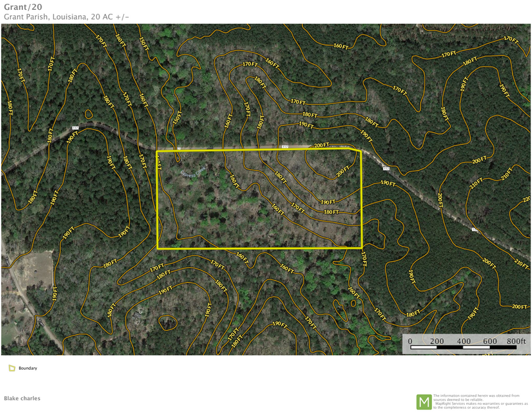This screenshot has width=532, height=412.
Task: Click the 800ft mark on the scale bar
Action: (x=516, y=341)
